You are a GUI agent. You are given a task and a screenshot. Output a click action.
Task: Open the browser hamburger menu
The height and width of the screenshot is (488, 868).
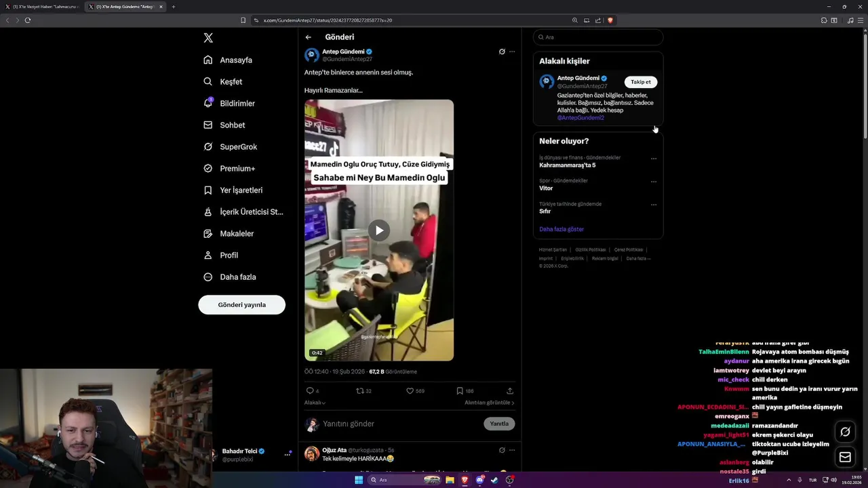861,20
